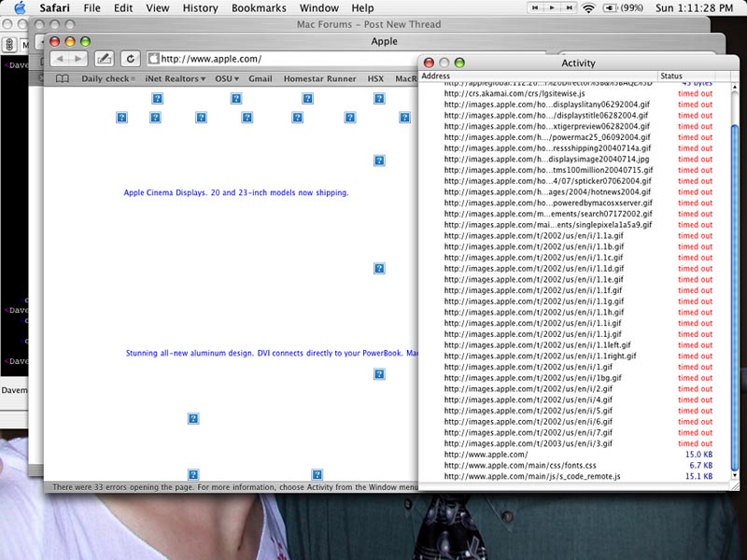Open the Safari application menu
The image size is (747, 560).
tap(54, 8)
